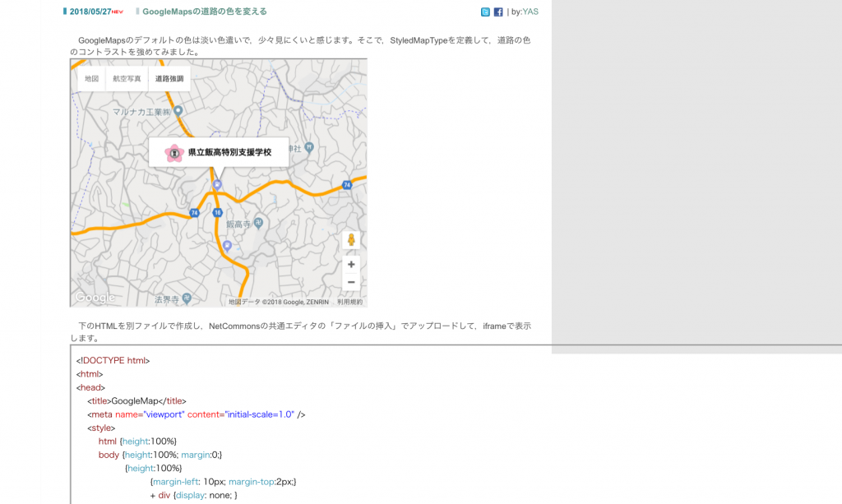The width and height of the screenshot is (842, 504).
Task: Click the 法界寺 temple icon
Action: [x=187, y=298]
